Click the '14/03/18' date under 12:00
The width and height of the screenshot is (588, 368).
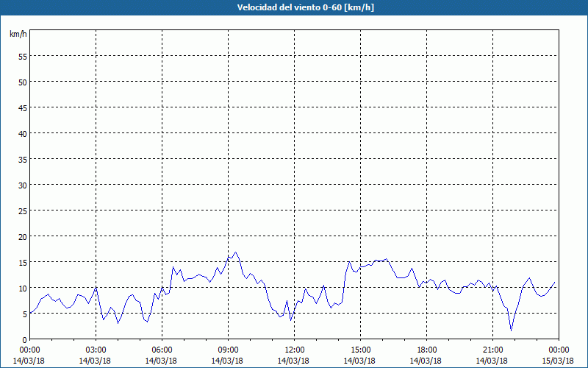tap(293, 361)
